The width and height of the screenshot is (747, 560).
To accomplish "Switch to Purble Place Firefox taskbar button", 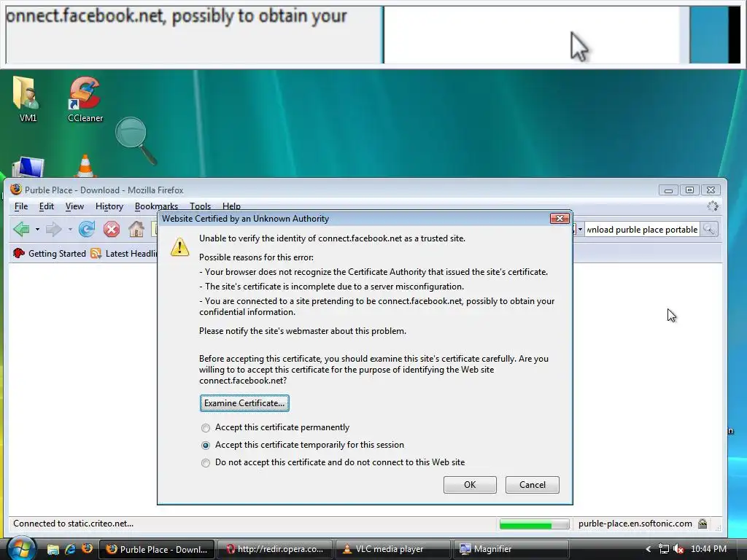I will (157, 549).
